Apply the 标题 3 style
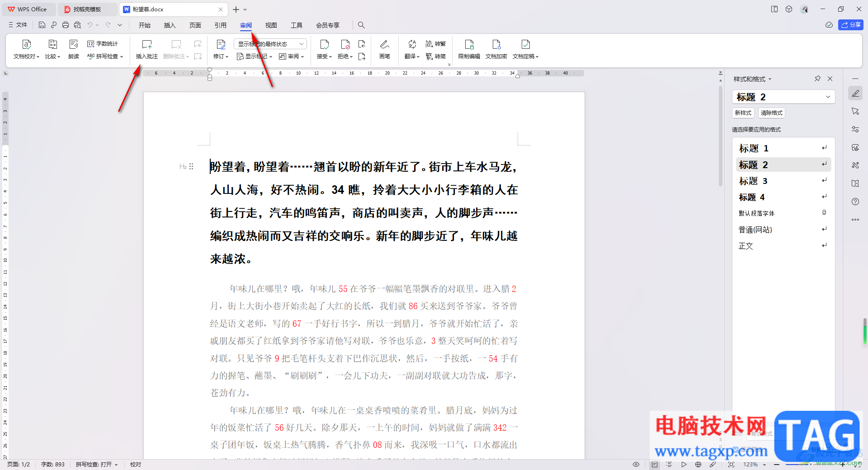 [x=783, y=181]
